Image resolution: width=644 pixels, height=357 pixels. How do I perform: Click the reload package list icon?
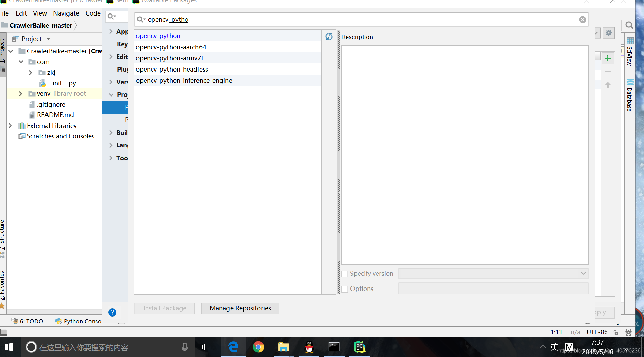329,37
